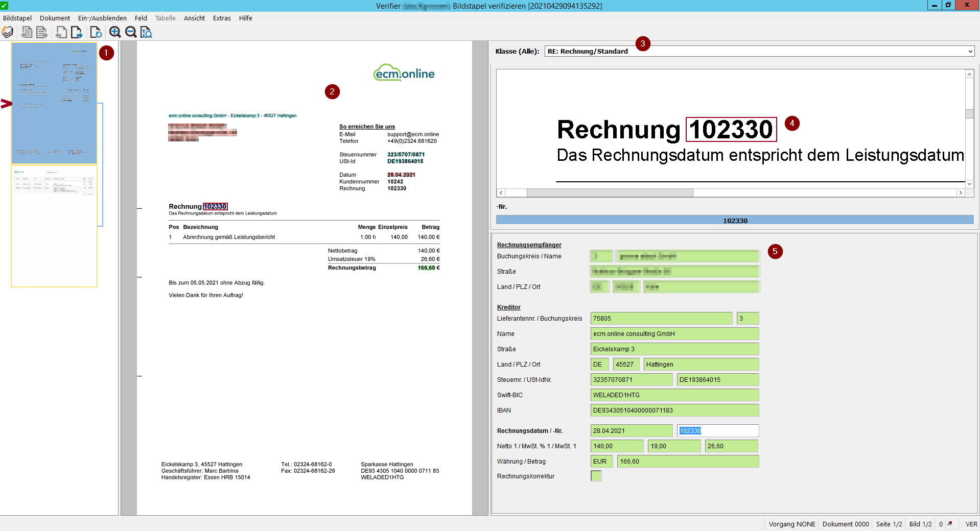Zoom in on the document image
Viewport: 980px width, 531px height.
click(x=115, y=32)
